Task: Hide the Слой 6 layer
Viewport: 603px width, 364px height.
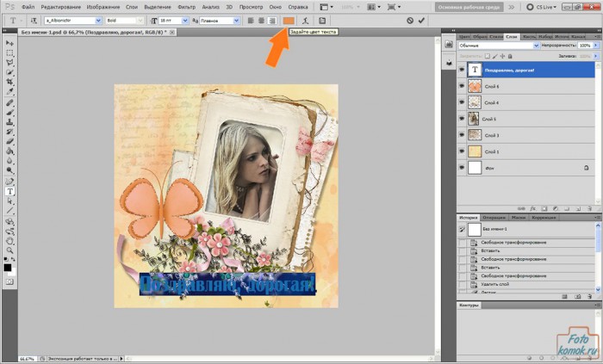Action: click(x=462, y=86)
